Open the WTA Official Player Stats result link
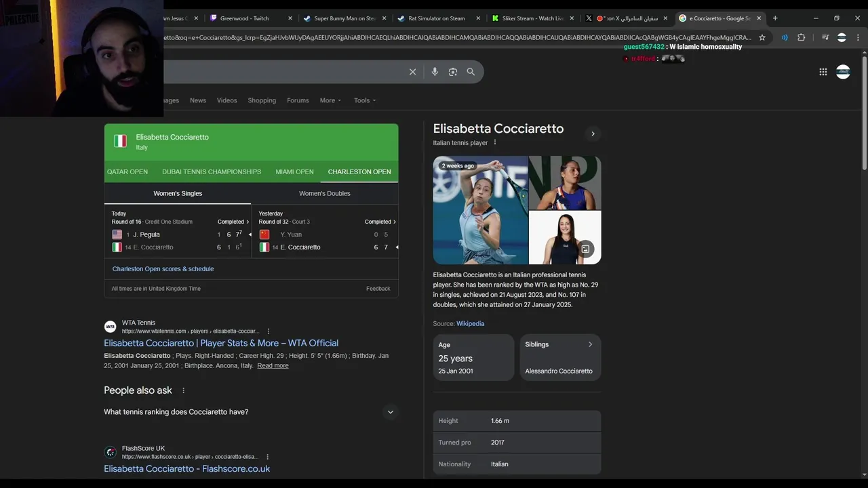Screen dimensions: 868x488 pyautogui.click(x=221, y=343)
